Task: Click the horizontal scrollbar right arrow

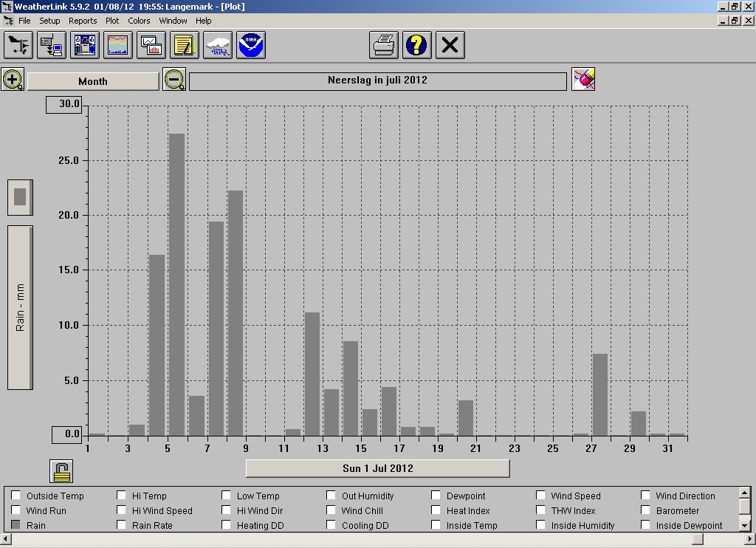Action: [x=750, y=539]
